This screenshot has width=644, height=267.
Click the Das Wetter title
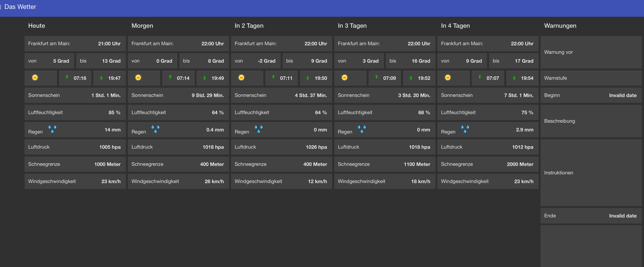(x=20, y=7)
